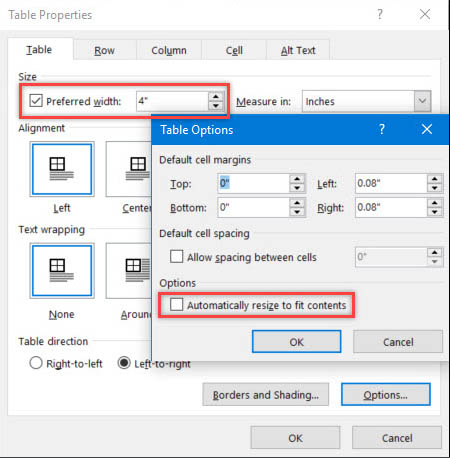Screen dimensions: 450x458
Task: Open Borders and Shading settings
Action: [x=266, y=395]
